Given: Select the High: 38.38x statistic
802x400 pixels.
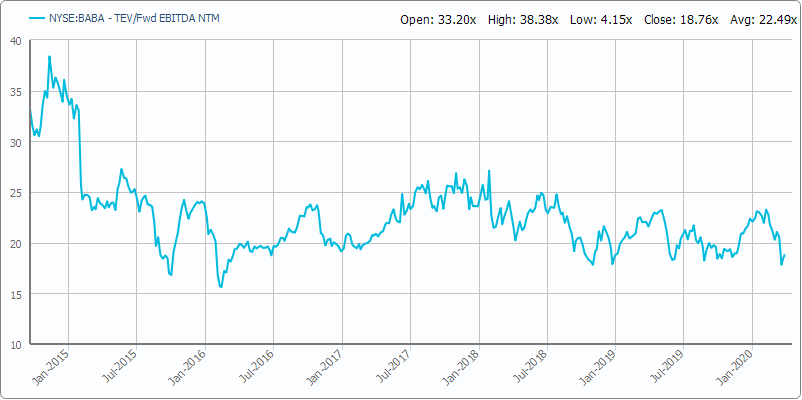Looking at the screenshot, I should point(523,20).
